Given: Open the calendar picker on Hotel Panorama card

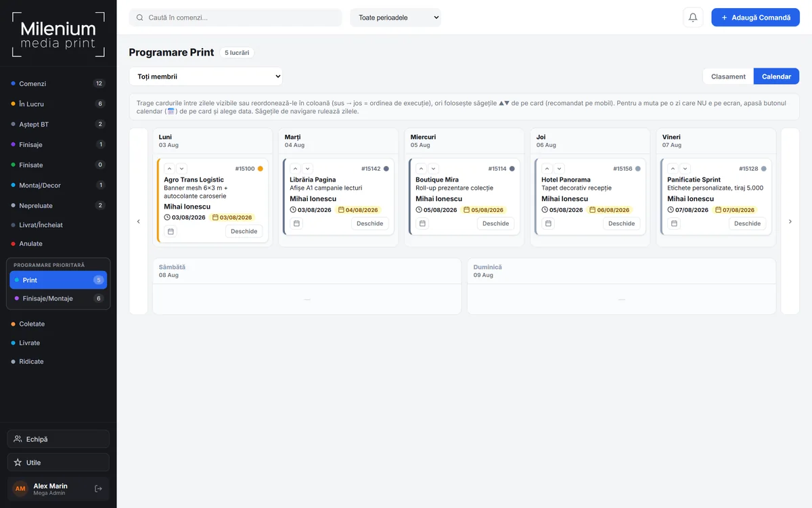Looking at the screenshot, I should click(548, 224).
